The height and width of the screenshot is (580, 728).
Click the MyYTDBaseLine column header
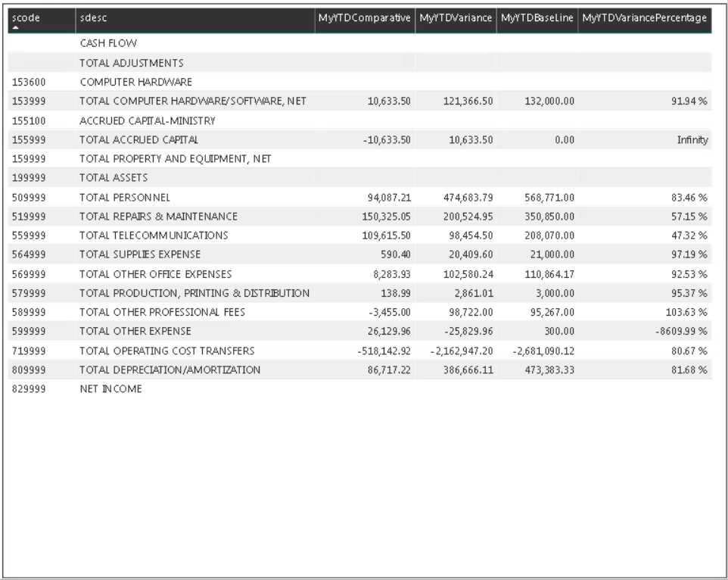pyautogui.click(x=537, y=18)
